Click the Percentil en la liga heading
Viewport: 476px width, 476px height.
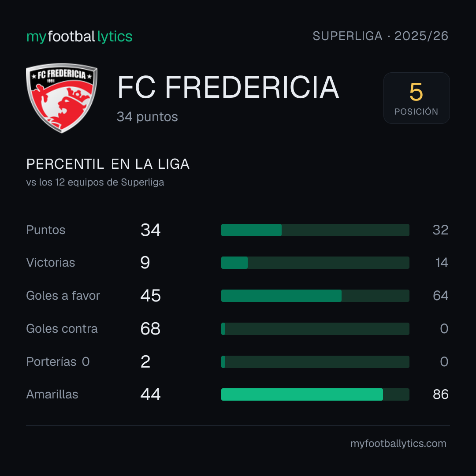pyautogui.click(x=108, y=164)
